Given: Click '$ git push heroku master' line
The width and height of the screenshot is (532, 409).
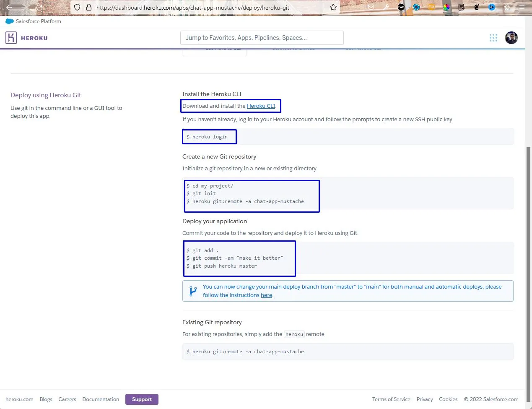Looking at the screenshot, I should point(222,266).
